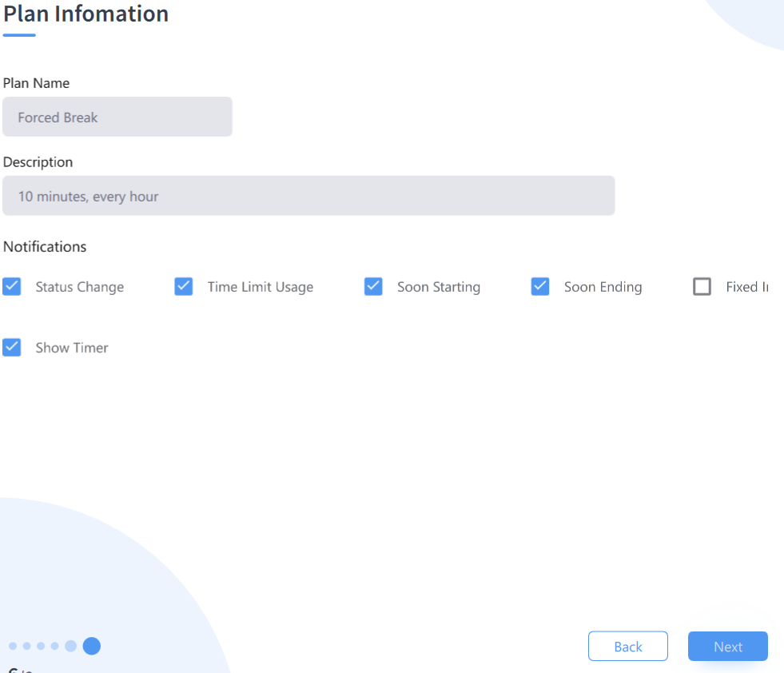Focus the Description text field
Image resolution: width=784 pixels, height=673 pixels.
pyautogui.click(x=308, y=196)
